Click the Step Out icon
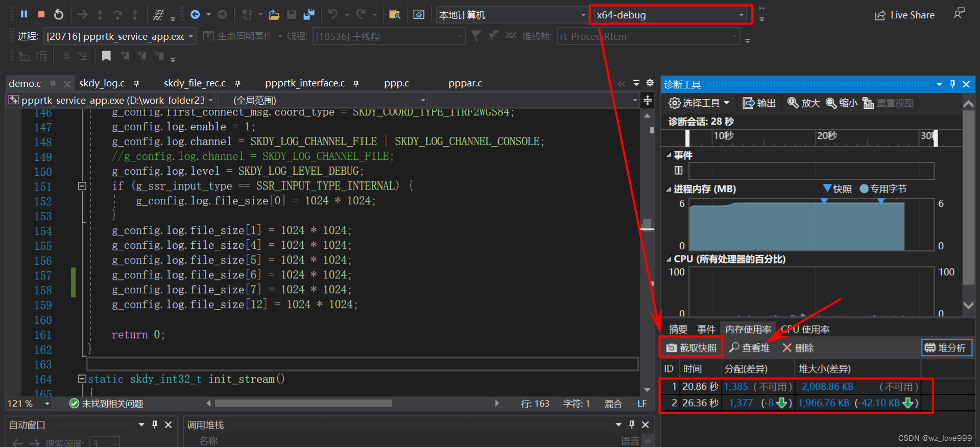Viewport: 980px width, 447px height. 135,14
